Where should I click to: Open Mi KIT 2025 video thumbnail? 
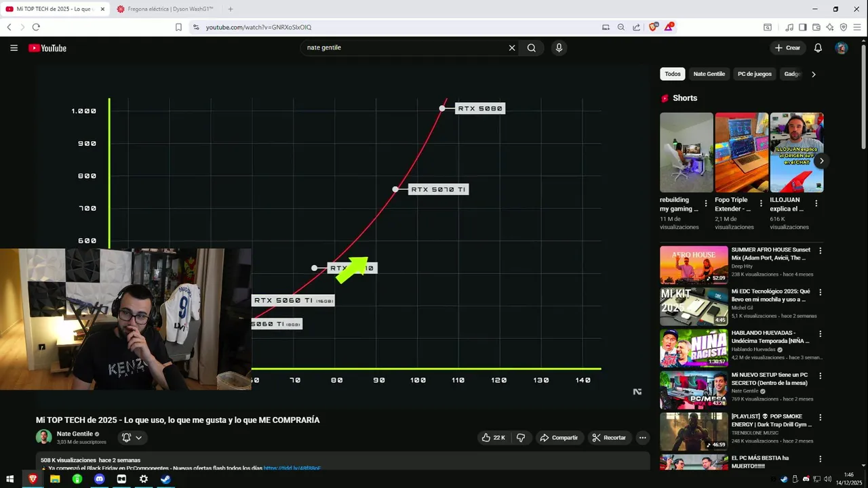(694, 306)
